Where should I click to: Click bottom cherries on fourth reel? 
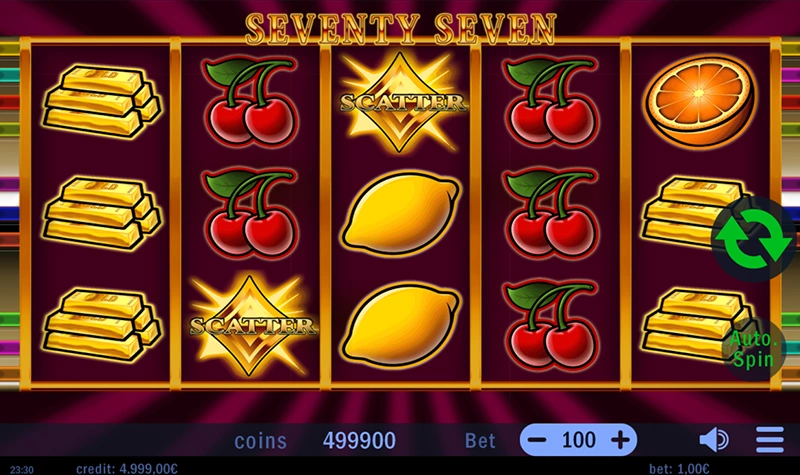pyautogui.click(x=551, y=324)
